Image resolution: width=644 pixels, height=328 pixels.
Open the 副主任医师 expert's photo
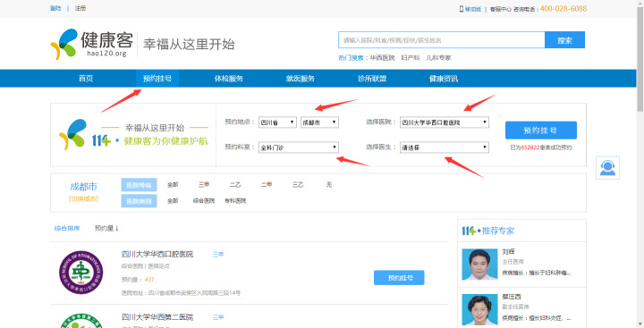479,309
